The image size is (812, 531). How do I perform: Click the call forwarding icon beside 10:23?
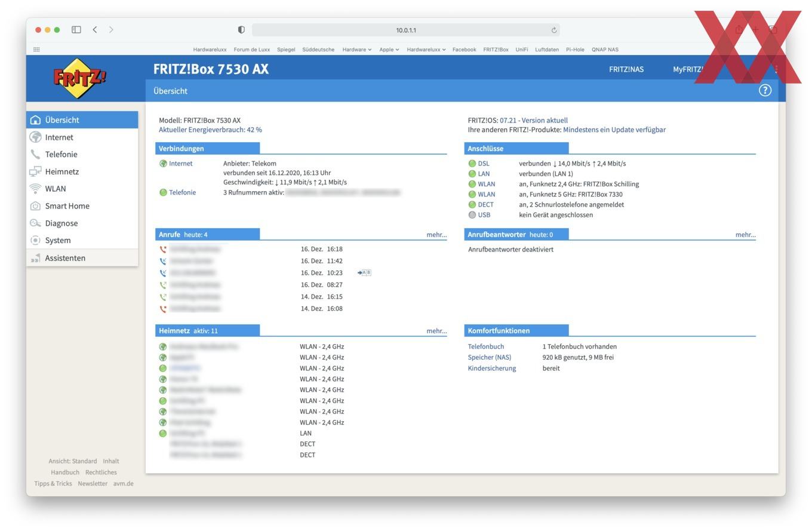364,273
